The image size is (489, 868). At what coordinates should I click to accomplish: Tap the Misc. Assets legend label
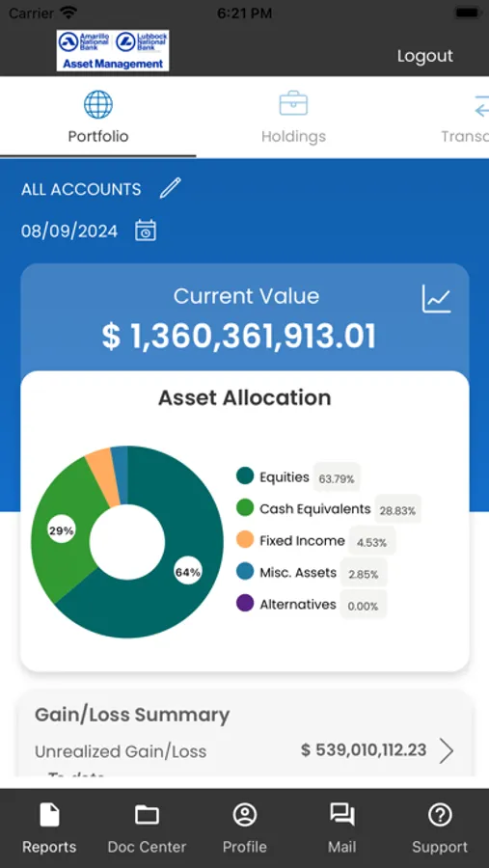click(x=298, y=572)
